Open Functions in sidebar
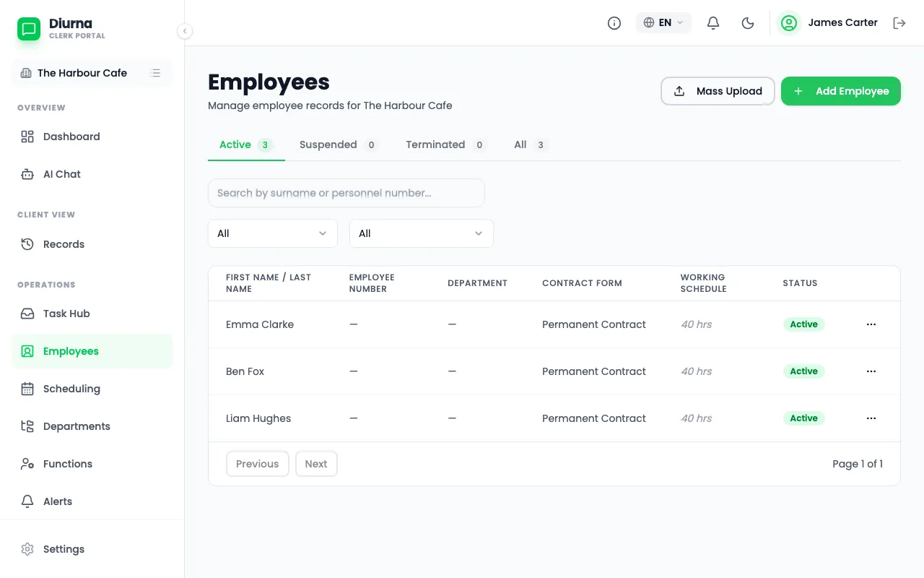The image size is (924, 578). pyautogui.click(x=92, y=464)
